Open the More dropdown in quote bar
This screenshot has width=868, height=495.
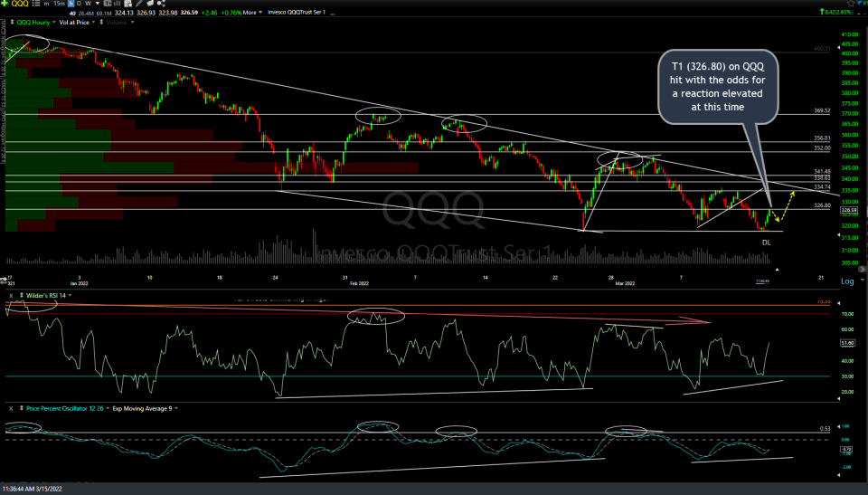click(x=252, y=12)
